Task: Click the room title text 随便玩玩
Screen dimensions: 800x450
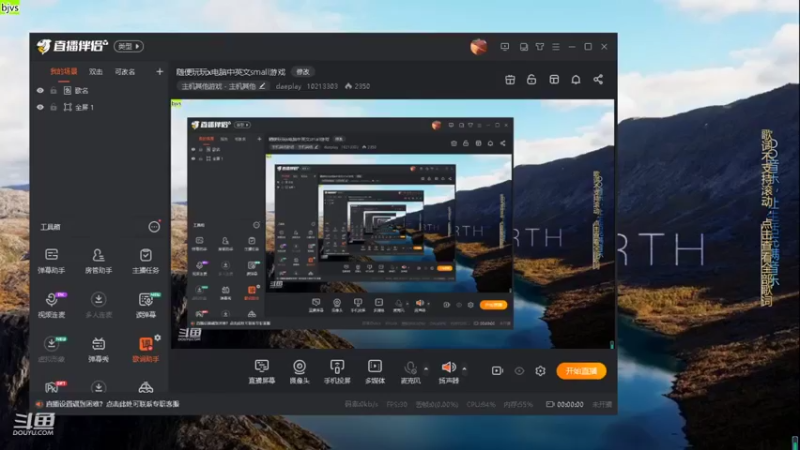Action: 231,72
